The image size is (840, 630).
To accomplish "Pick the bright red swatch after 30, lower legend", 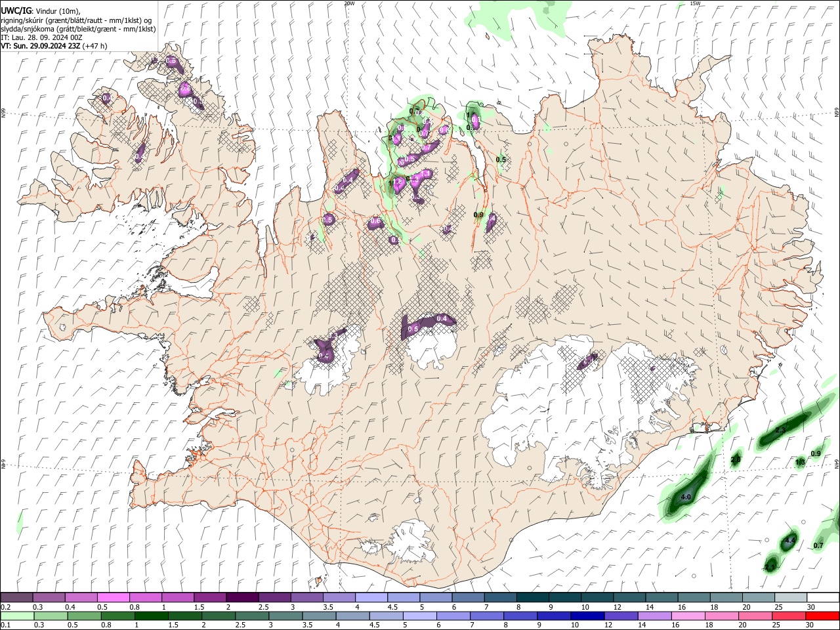I will click(822, 616).
